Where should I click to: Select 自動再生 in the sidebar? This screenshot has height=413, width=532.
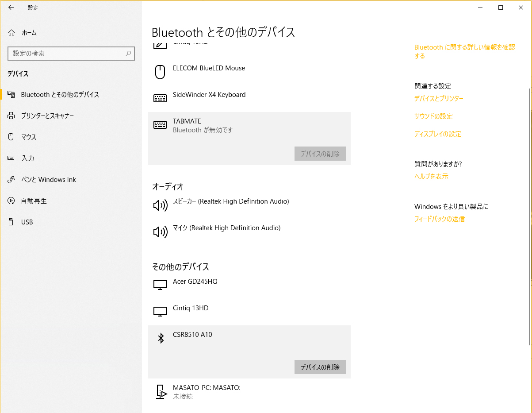[x=34, y=201]
